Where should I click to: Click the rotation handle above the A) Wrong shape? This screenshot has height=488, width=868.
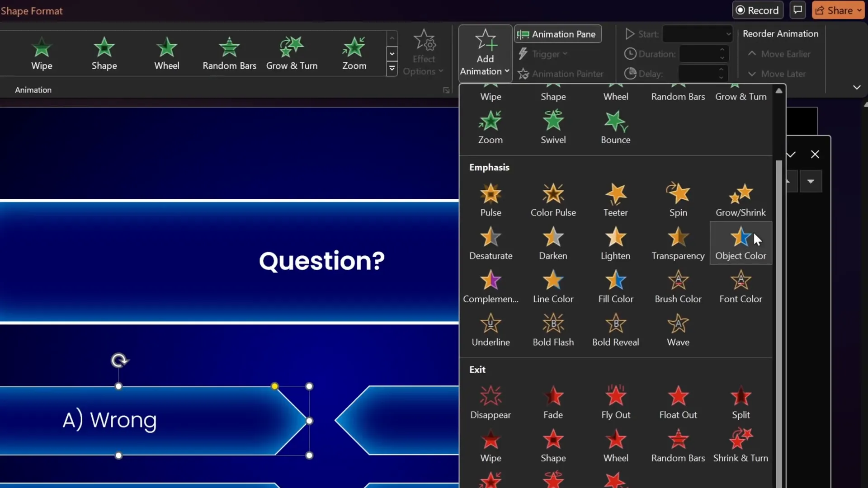point(119,360)
